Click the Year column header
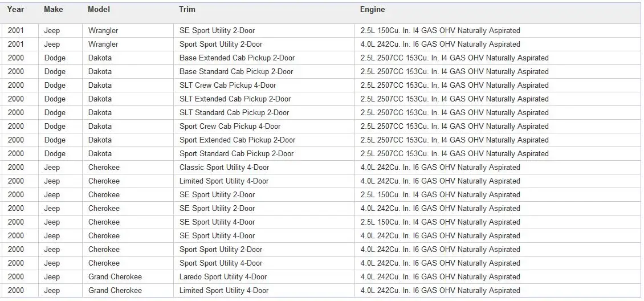 click(x=15, y=10)
